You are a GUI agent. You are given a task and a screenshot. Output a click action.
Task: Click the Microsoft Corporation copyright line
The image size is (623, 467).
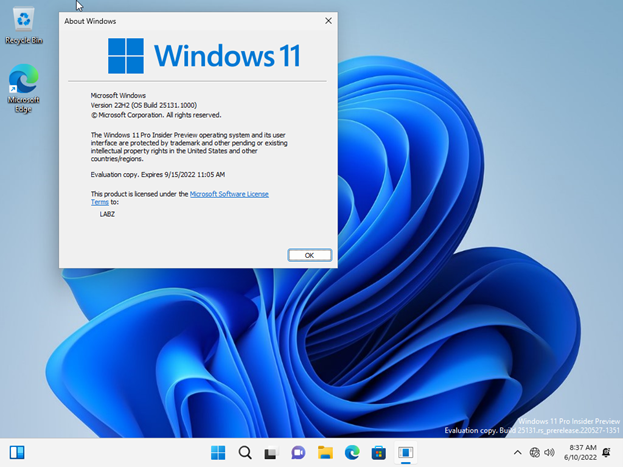[x=156, y=115]
